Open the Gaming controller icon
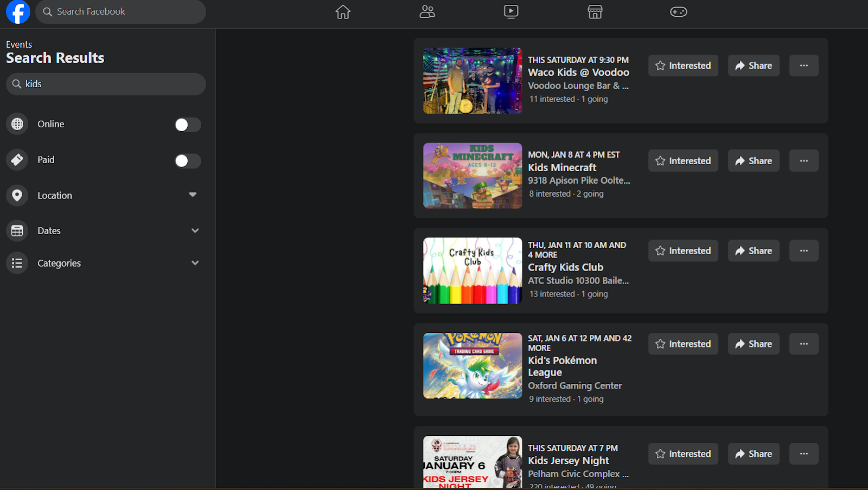The width and height of the screenshot is (868, 490). coord(678,12)
